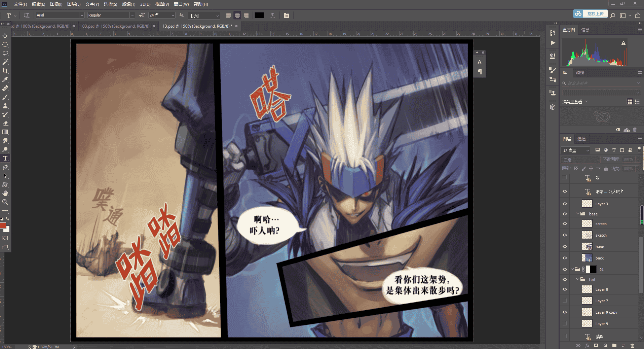
Task: Hide the Layer 3 layer
Action: [x=565, y=204]
